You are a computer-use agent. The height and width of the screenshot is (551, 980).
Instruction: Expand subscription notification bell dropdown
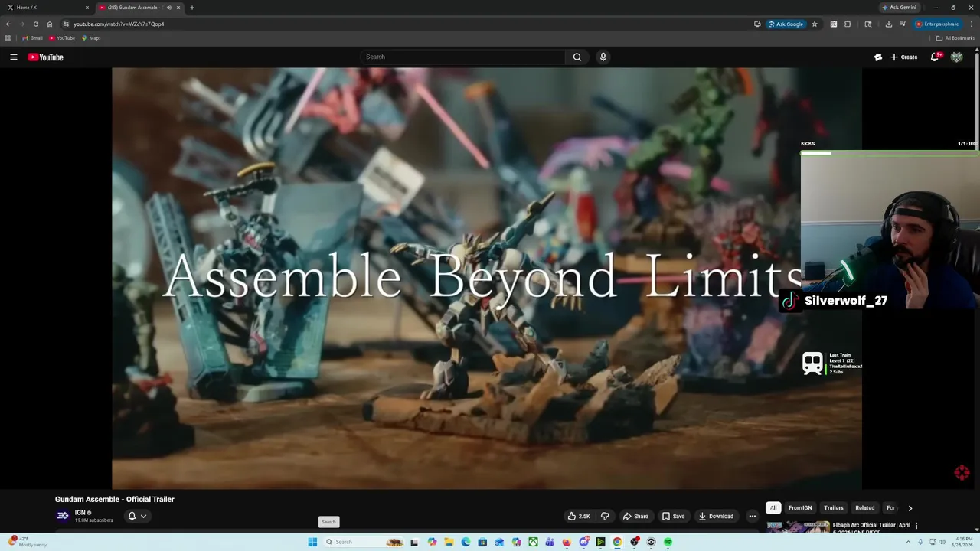pos(136,516)
